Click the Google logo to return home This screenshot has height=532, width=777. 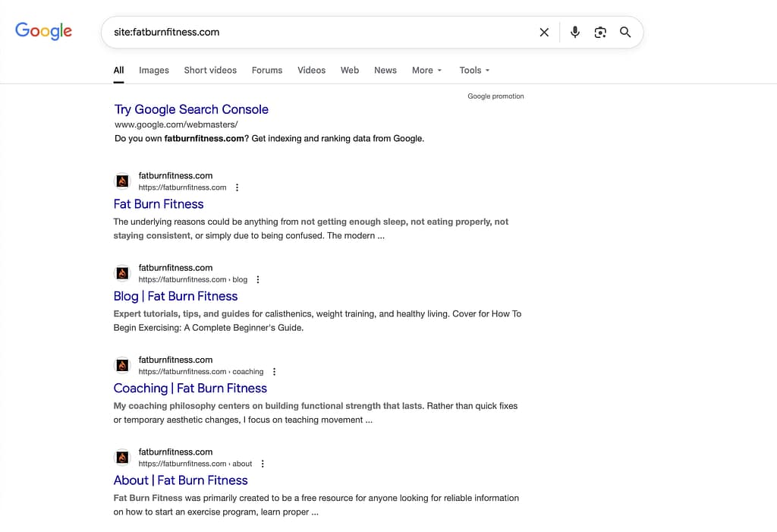[x=43, y=31]
